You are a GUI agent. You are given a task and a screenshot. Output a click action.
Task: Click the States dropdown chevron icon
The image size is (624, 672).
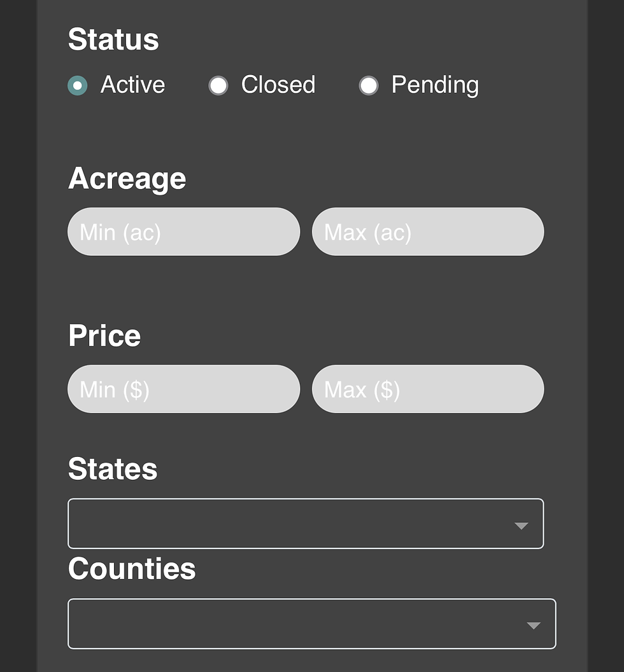click(x=521, y=525)
